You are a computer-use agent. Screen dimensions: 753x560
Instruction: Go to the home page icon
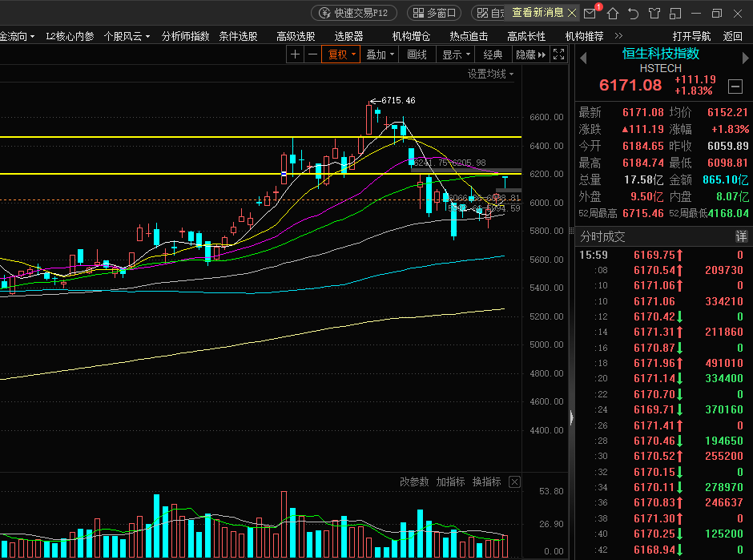pos(612,14)
